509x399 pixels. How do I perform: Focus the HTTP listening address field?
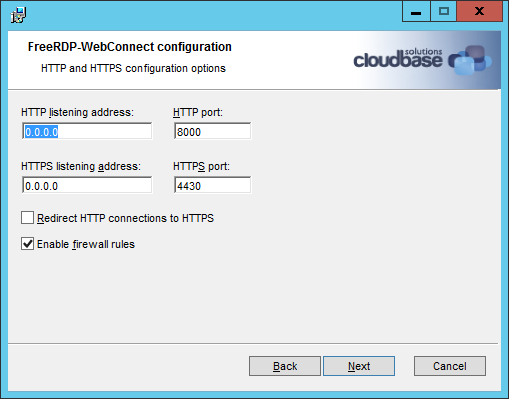point(87,131)
